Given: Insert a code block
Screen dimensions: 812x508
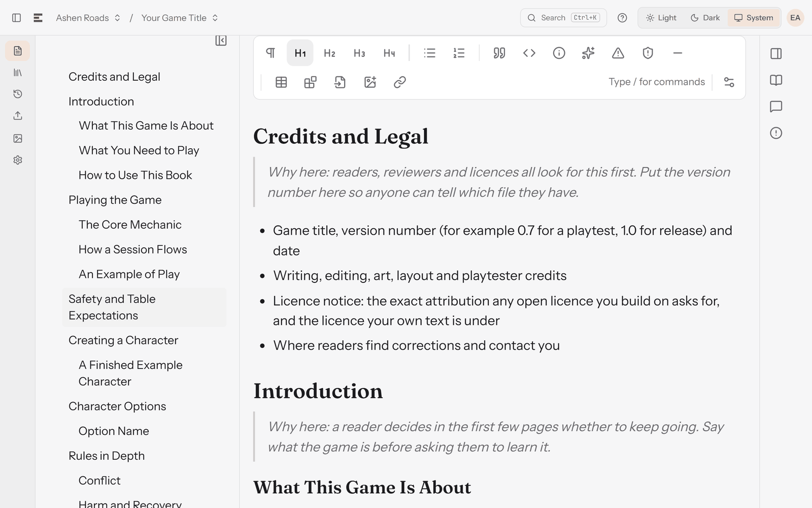Looking at the screenshot, I should 529,53.
